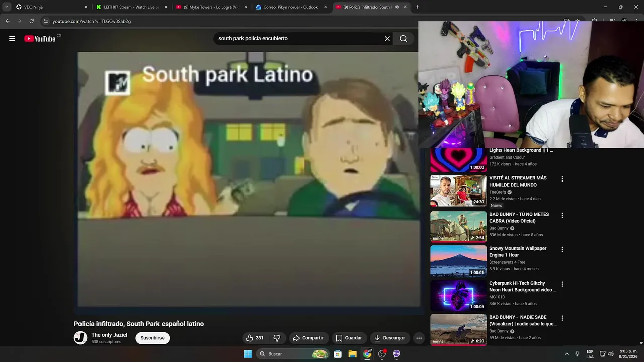This screenshot has height=362, width=644.
Task: Open ESP LAA keyboard language selector
Action: [590, 354]
